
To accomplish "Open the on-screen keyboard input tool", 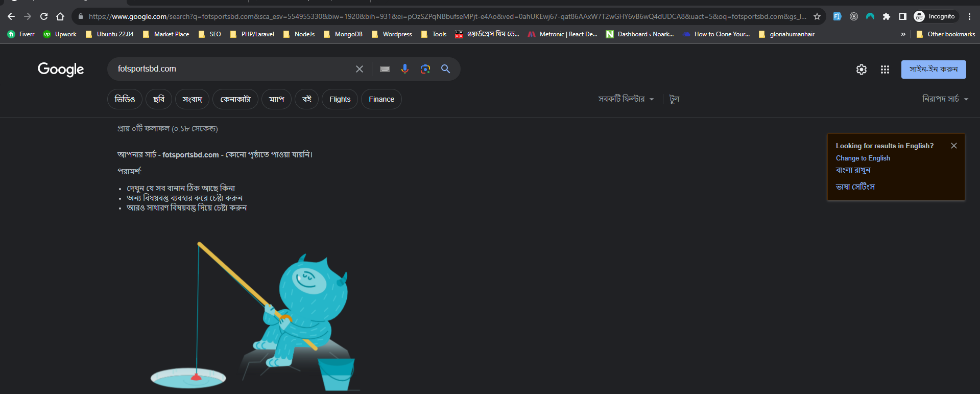I will [385, 69].
